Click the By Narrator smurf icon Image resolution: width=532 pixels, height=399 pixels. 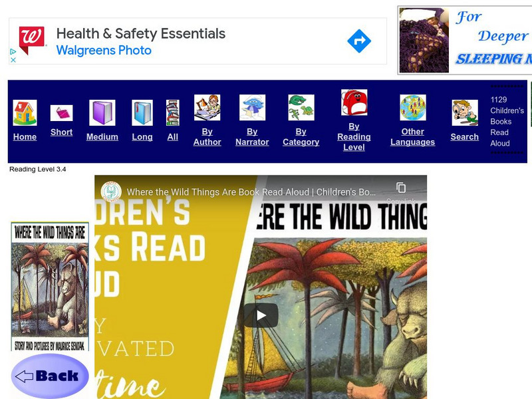point(252,108)
